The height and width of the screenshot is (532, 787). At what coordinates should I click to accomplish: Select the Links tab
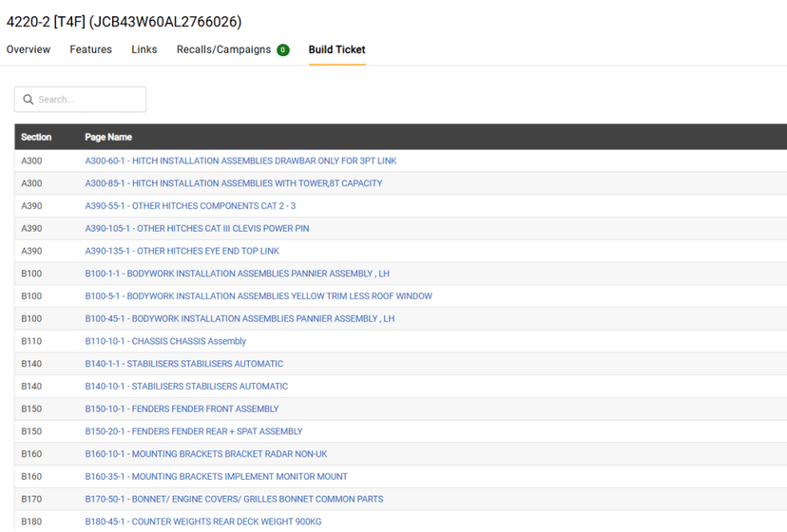pyautogui.click(x=144, y=49)
